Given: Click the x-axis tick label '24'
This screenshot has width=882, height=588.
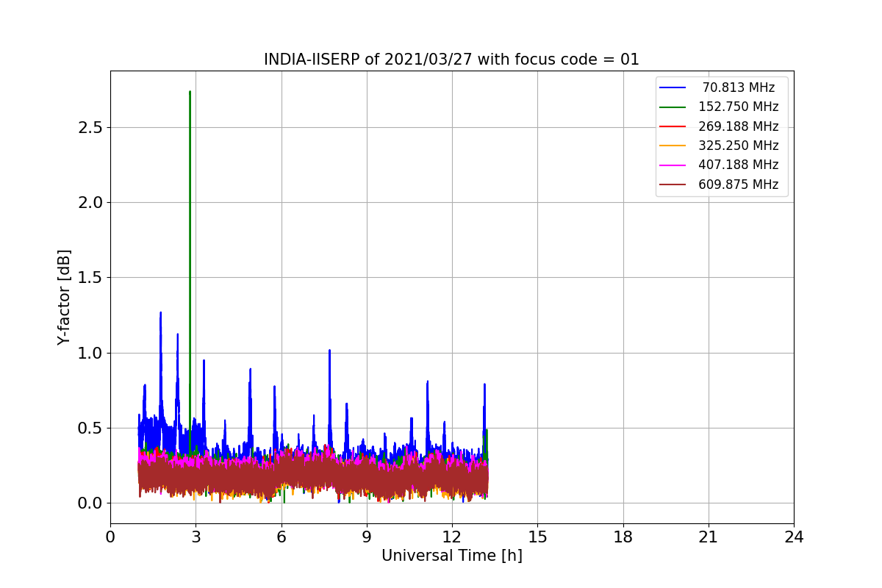Looking at the screenshot, I should [794, 537].
